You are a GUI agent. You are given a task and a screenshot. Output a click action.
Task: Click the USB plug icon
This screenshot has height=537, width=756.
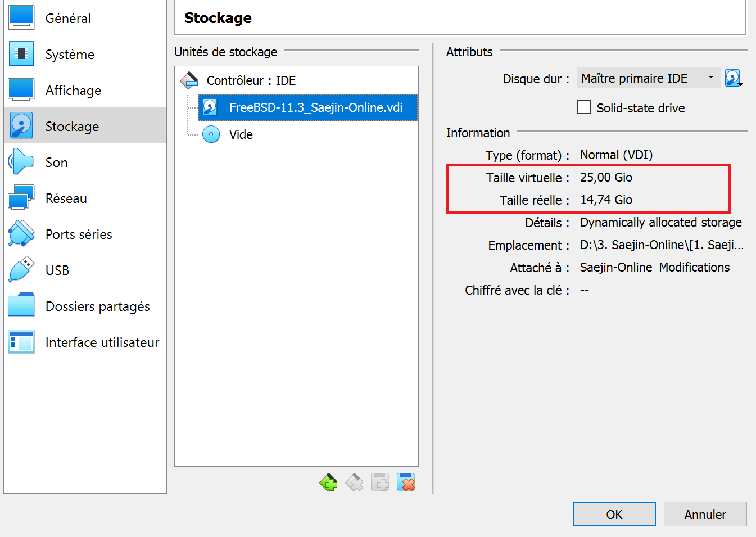tap(21, 270)
